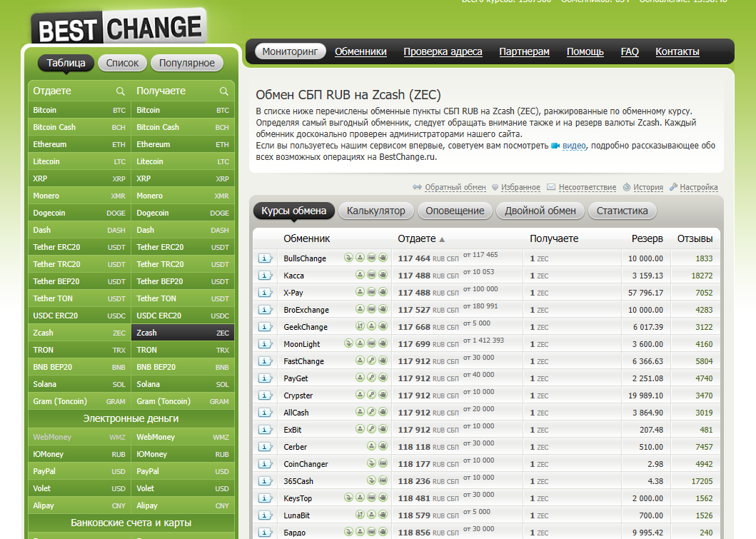Select PayPal USD in Получаете column
This screenshot has width=756, height=539.
[183, 471]
